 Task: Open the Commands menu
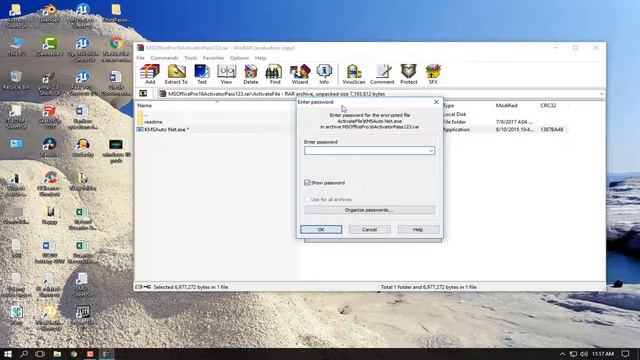click(164, 58)
